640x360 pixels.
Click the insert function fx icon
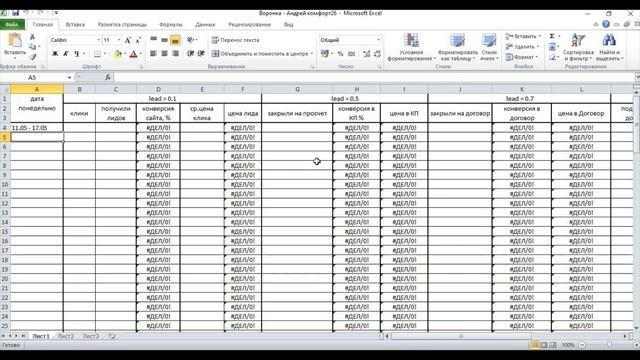[x=108, y=77]
